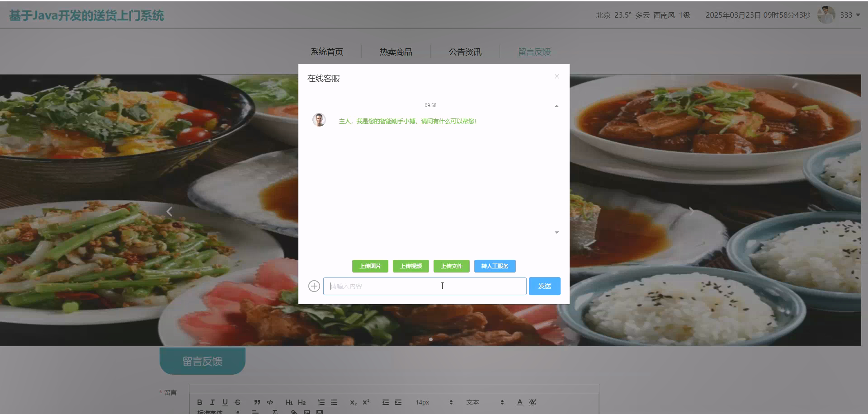Open the 公告资讯 navigation tab
868x414 pixels.
point(465,52)
